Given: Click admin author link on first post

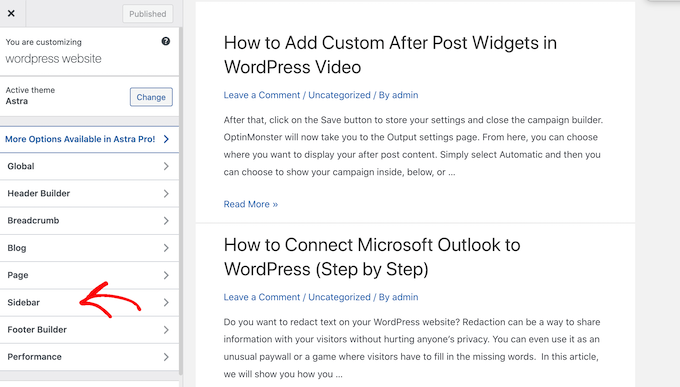Looking at the screenshot, I should coord(405,95).
